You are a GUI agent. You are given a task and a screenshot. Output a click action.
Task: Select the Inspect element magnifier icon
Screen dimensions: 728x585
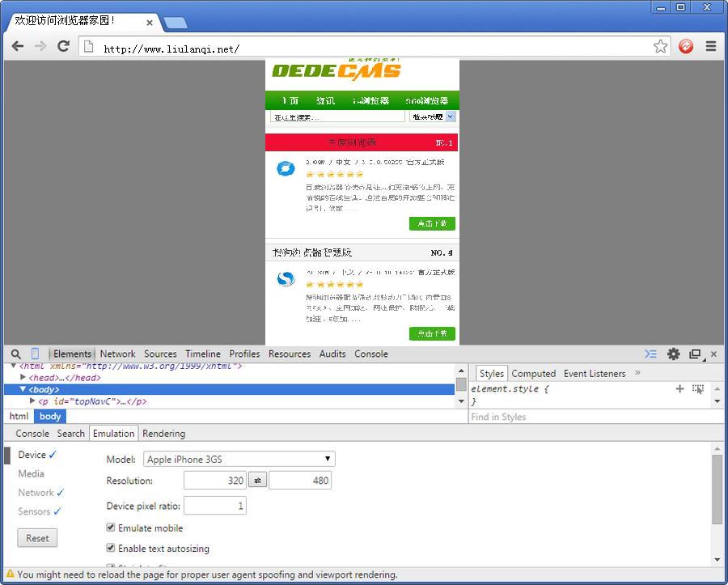(x=15, y=354)
